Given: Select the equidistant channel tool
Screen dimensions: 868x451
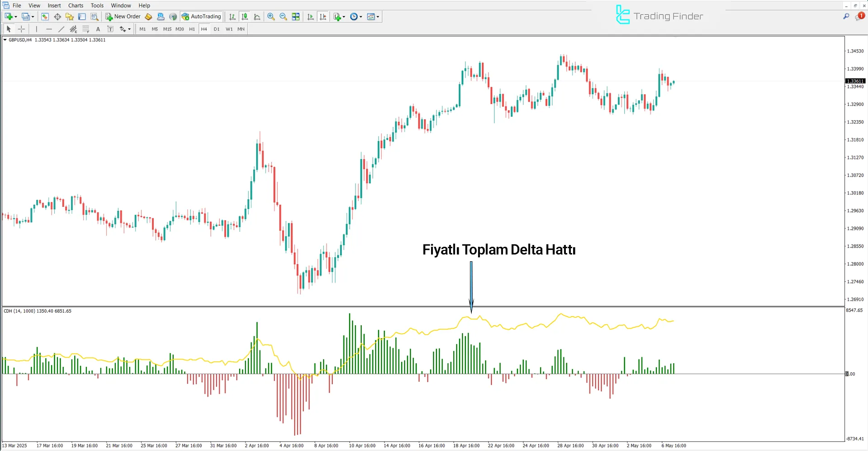Looking at the screenshot, I should pos(73,29).
